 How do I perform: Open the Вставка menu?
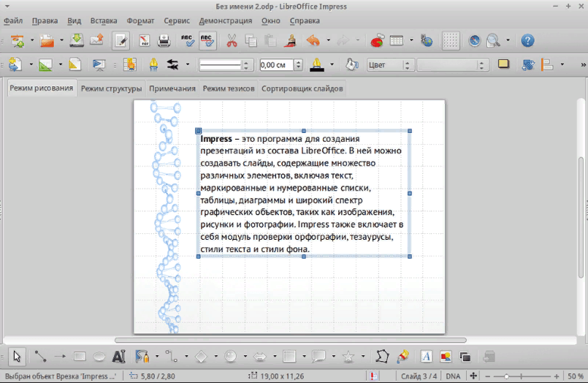[104, 20]
